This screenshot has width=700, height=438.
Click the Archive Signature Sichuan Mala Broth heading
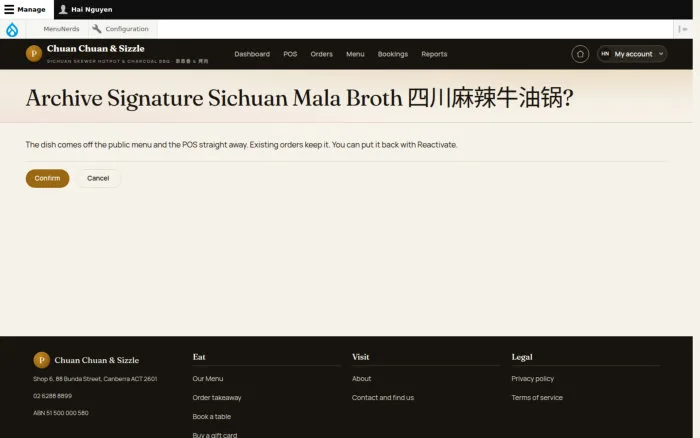click(300, 98)
